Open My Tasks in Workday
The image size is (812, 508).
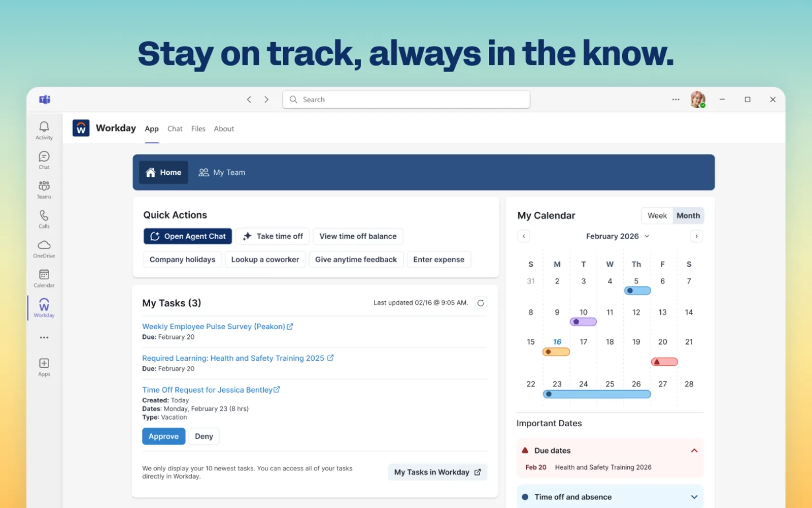coord(437,472)
